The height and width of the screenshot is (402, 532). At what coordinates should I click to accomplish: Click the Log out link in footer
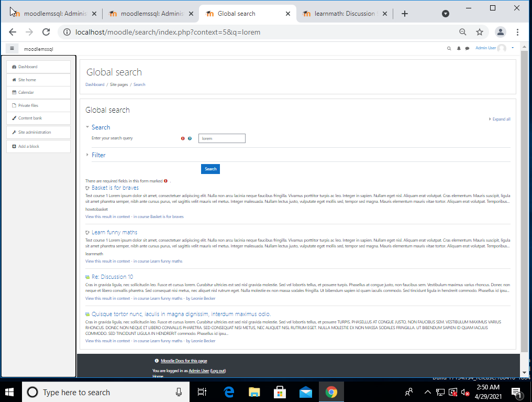coord(218,371)
